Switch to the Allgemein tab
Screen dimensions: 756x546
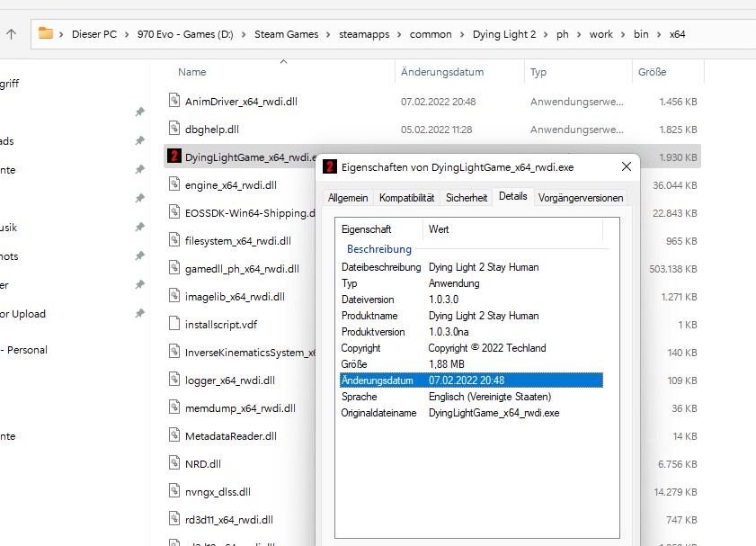348,198
